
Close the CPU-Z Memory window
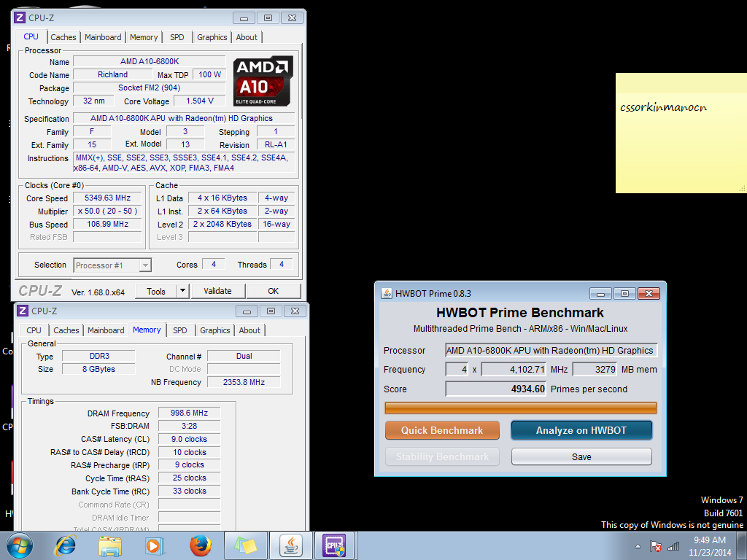(x=295, y=311)
